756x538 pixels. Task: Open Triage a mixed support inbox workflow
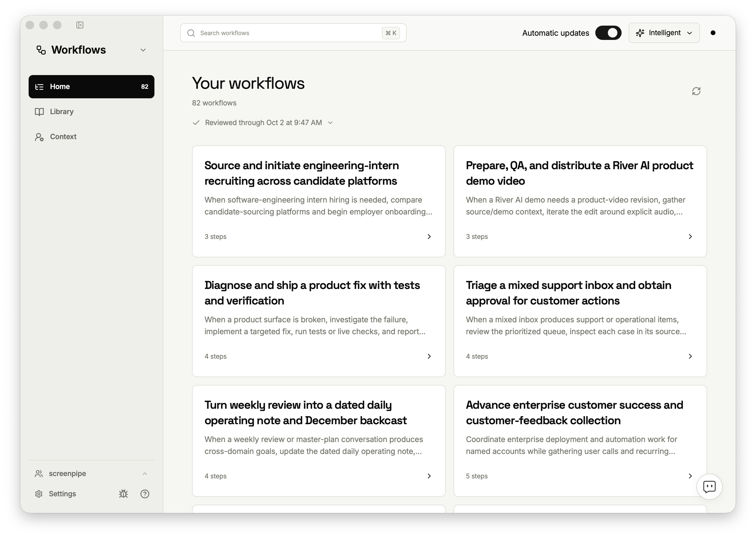(x=580, y=321)
